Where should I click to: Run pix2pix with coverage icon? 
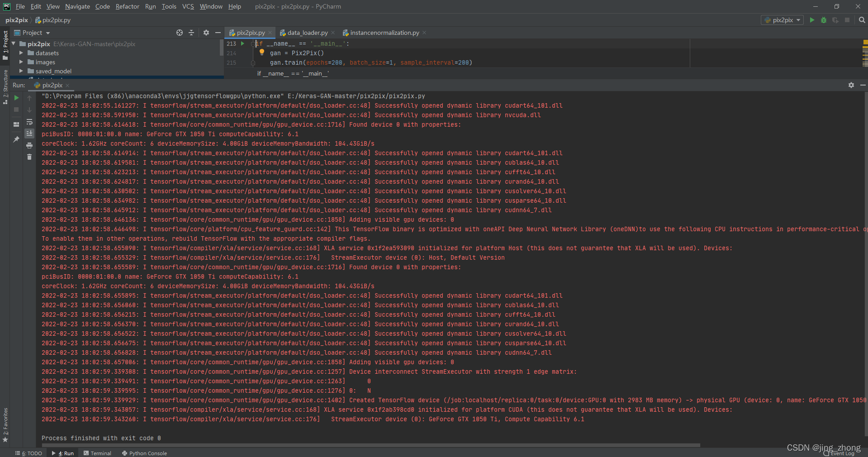(x=835, y=20)
